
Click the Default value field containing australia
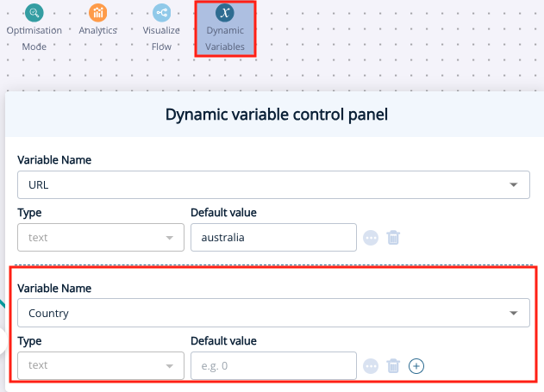pos(273,238)
